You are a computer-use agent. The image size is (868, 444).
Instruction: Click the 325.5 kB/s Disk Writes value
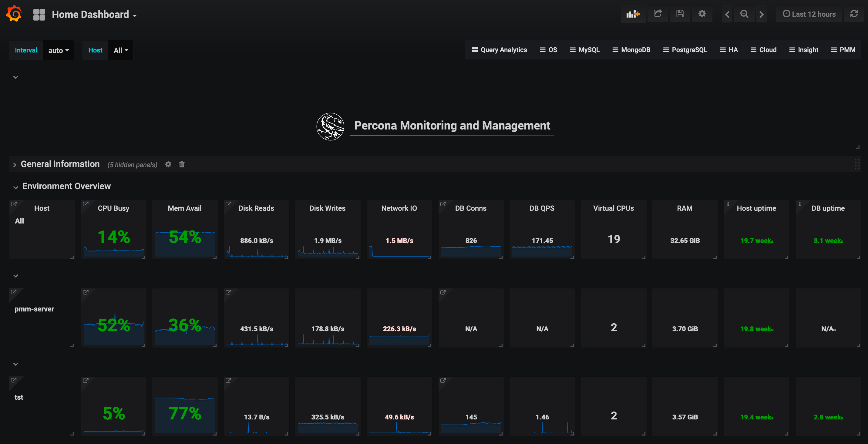[x=328, y=417]
